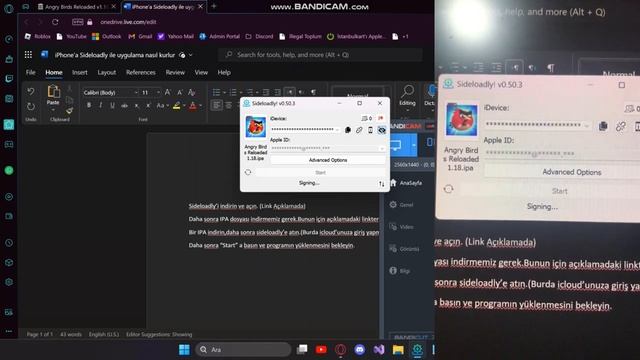
Task: Open the Outlook bookmark
Action: [107, 36]
